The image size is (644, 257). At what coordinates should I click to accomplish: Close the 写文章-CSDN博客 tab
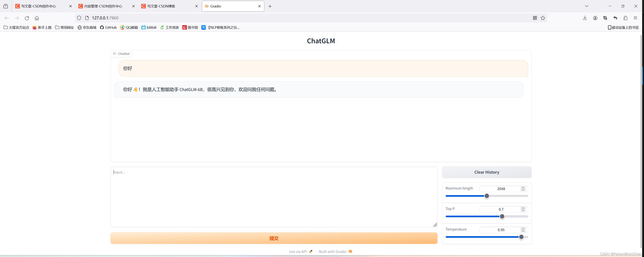point(196,6)
